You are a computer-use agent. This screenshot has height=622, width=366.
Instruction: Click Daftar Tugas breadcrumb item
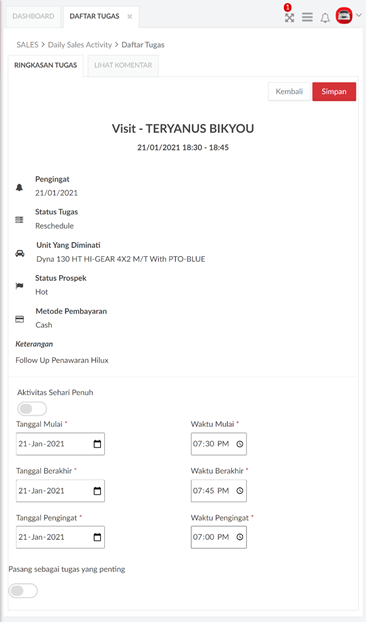pos(143,45)
